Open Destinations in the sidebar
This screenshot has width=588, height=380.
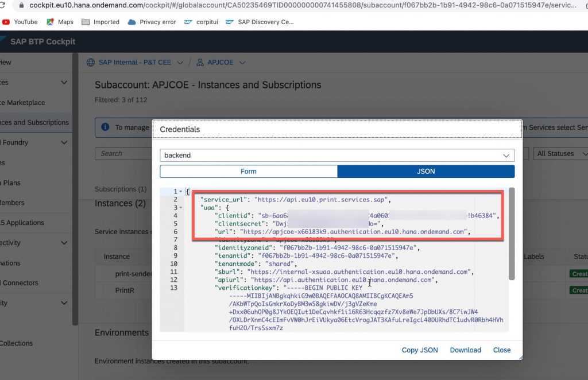pos(10,263)
